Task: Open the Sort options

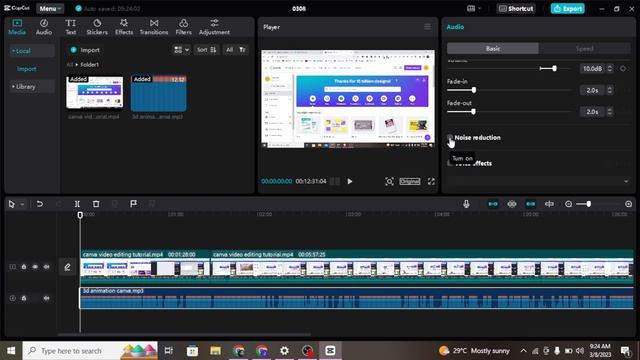Action: coord(206,50)
